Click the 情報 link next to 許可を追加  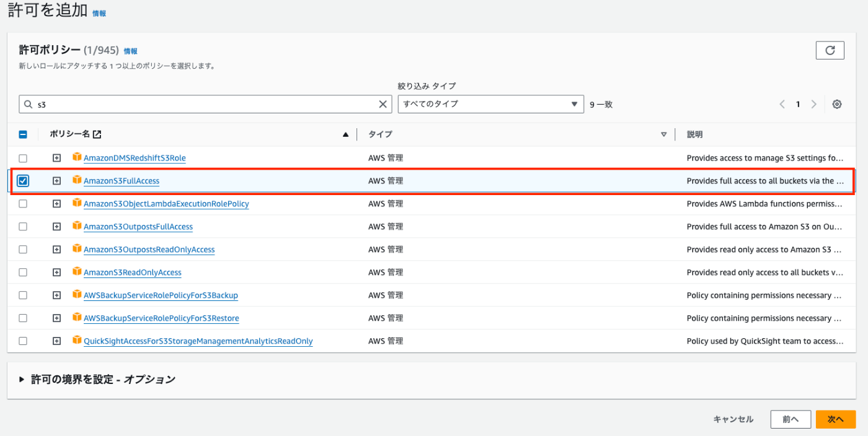click(99, 13)
